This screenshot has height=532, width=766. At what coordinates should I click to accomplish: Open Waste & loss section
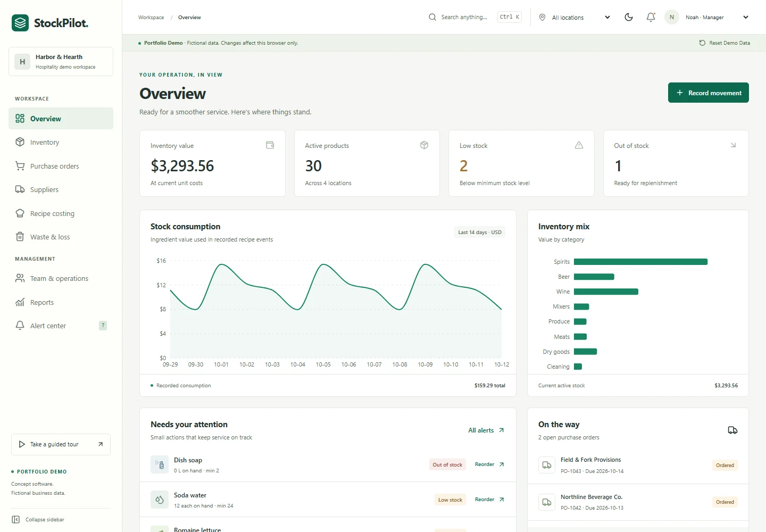tap(61, 237)
